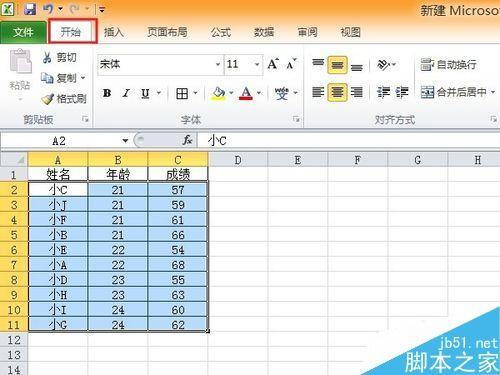This screenshot has height=375, width=500.
Task: Click the Name Box showing A2
Action: click(60, 141)
